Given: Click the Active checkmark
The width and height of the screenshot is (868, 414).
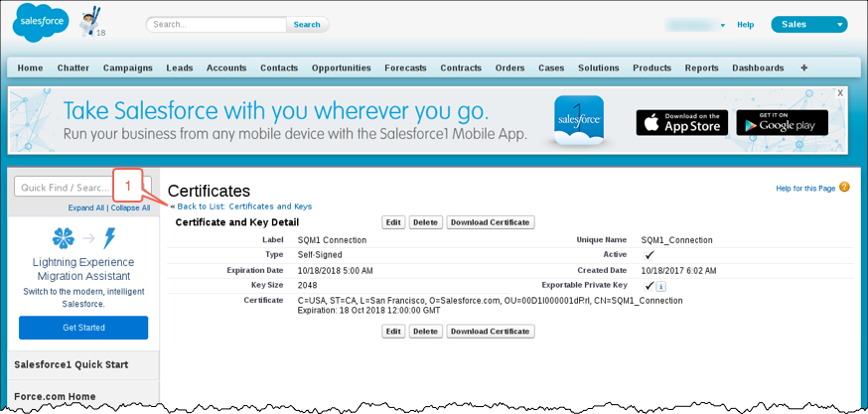Looking at the screenshot, I should click(x=650, y=255).
